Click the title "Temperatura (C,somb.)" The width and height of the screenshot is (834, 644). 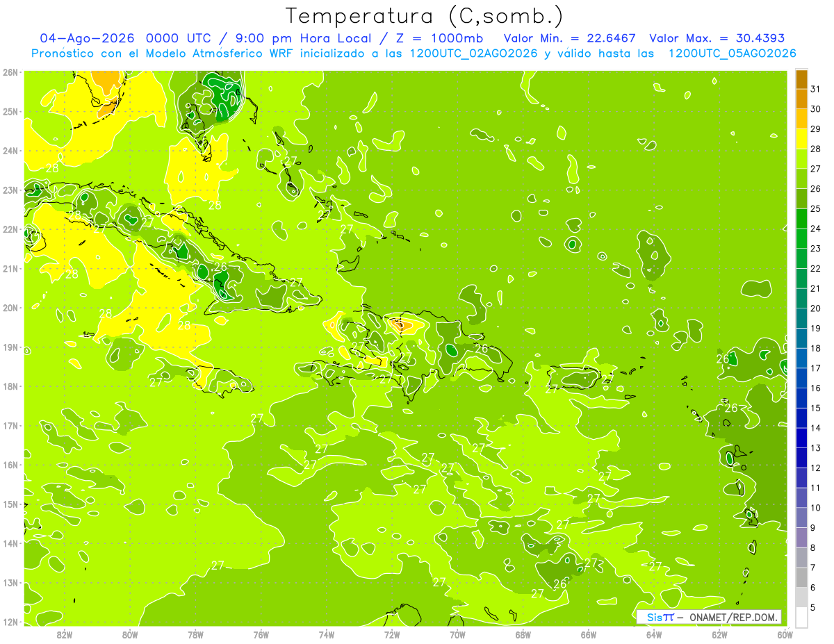coord(425,16)
